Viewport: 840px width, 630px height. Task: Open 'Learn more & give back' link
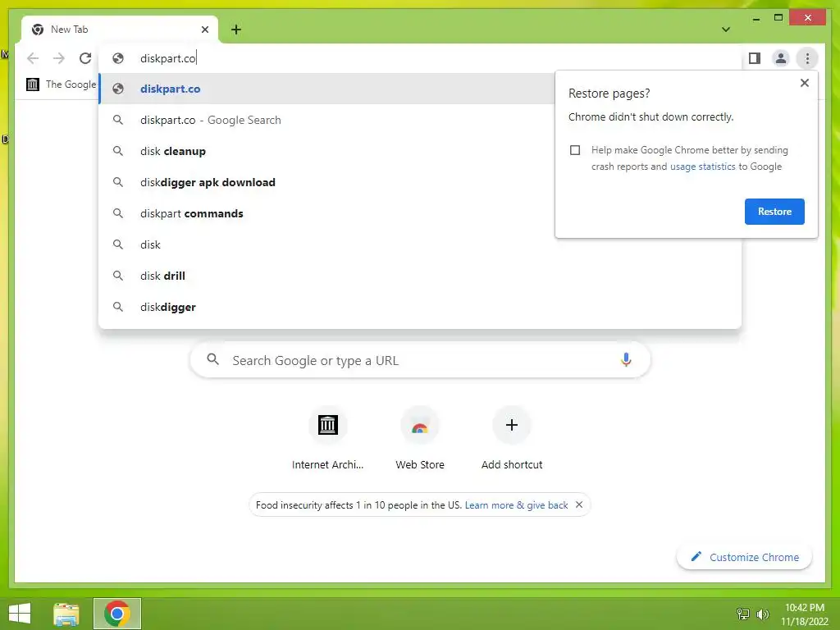pyautogui.click(x=517, y=505)
